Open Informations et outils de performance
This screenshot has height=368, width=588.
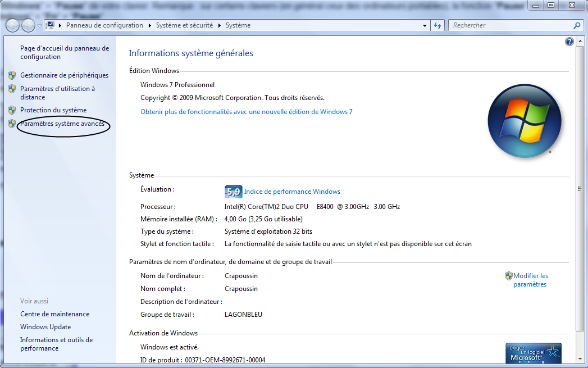coord(56,344)
